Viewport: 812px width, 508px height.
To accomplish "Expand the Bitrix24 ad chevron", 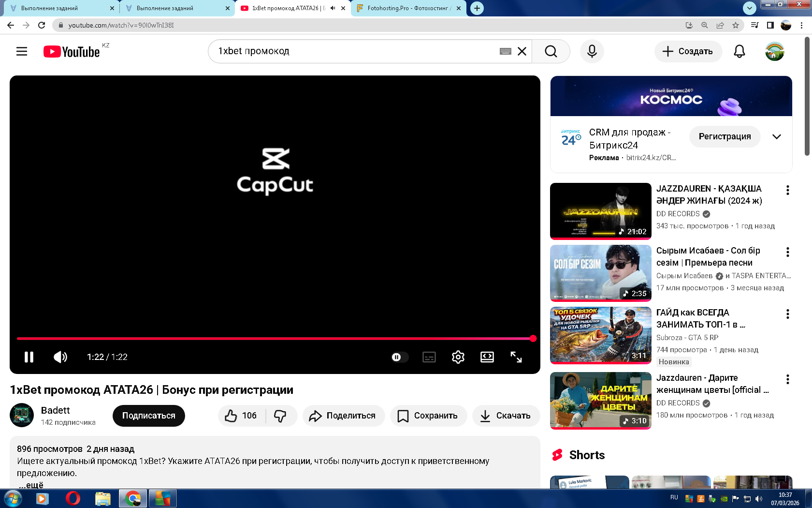I will [776, 136].
